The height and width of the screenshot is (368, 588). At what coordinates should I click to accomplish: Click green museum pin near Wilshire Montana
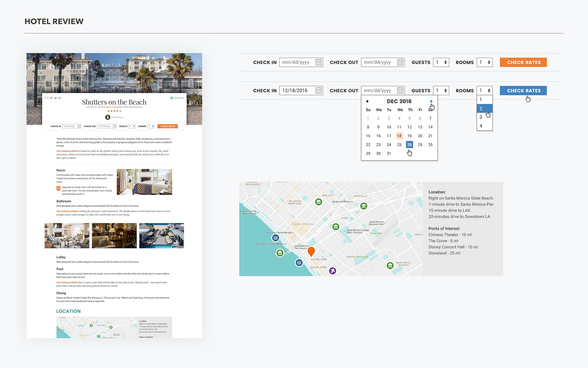click(318, 202)
